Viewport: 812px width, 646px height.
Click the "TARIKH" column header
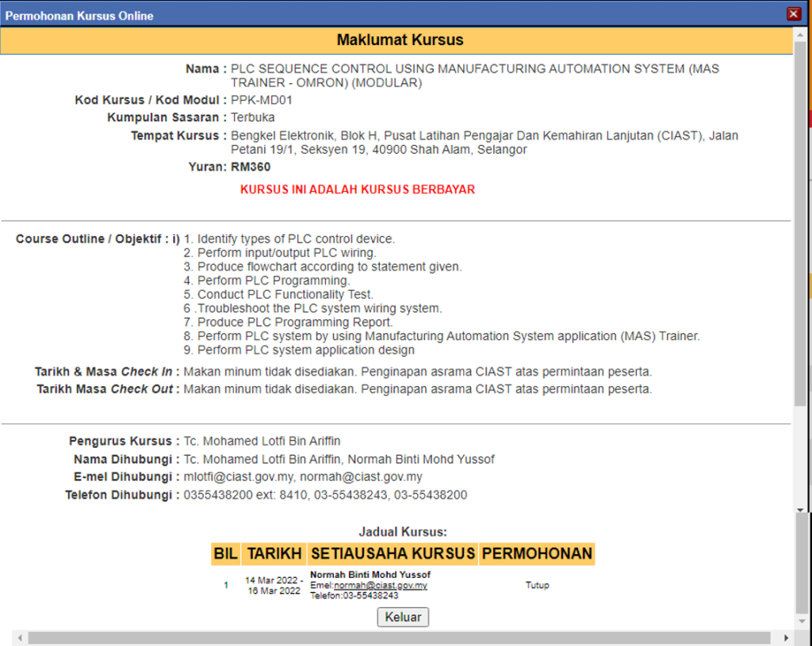pos(274,554)
